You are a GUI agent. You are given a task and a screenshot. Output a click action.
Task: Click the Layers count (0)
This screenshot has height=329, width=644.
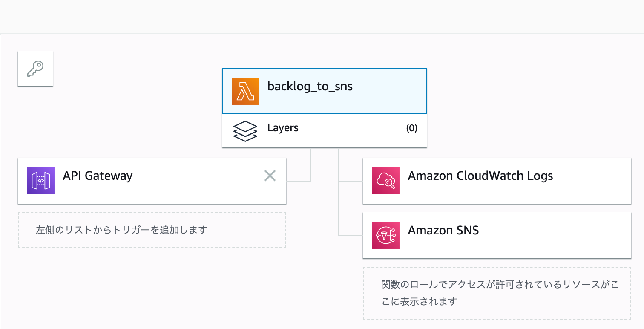[x=411, y=128]
